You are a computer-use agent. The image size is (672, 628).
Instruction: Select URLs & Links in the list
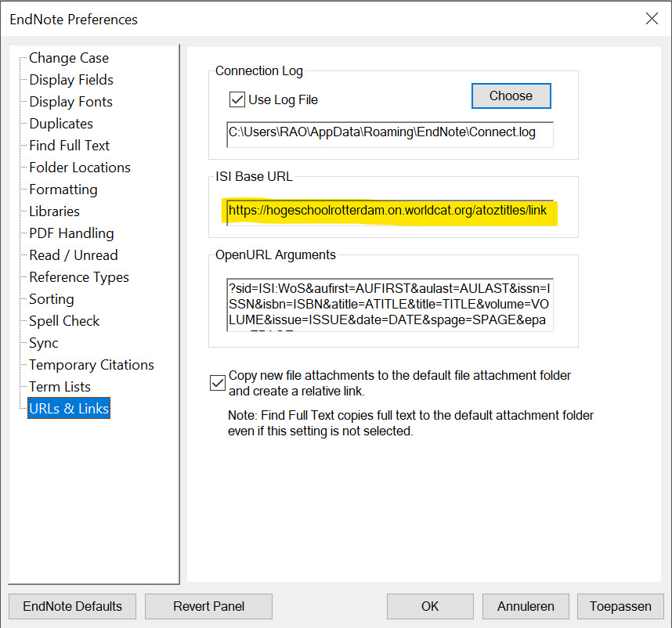(69, 408)
